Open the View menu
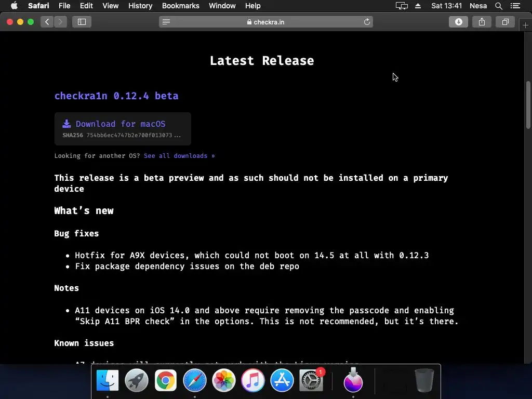Image resolution: width=532 pixels, height=399 pixels. (110, 6)
